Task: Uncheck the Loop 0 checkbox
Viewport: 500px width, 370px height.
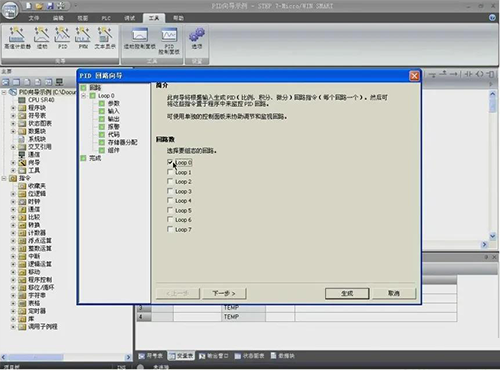Action: pos(170,162)
